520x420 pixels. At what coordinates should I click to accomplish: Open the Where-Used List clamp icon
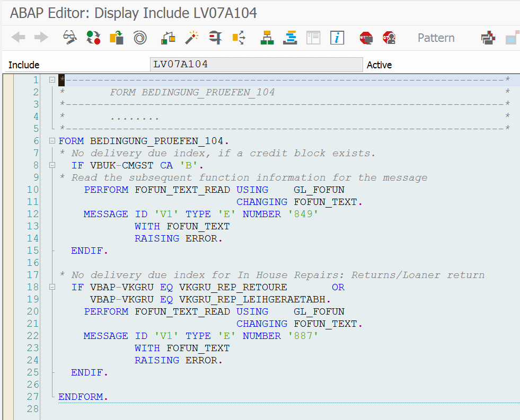click(x=217, y=38)
